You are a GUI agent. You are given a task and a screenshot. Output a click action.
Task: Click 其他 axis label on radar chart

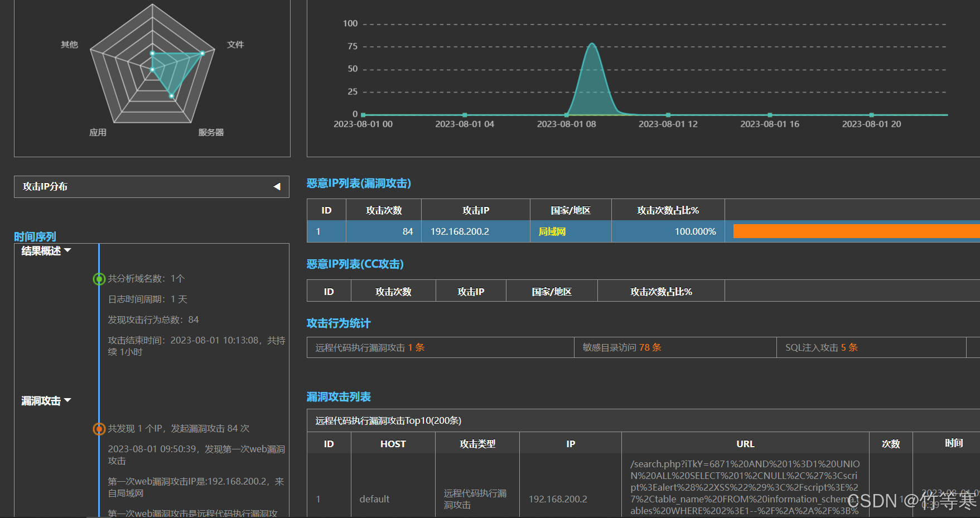[x=69, y=45]
